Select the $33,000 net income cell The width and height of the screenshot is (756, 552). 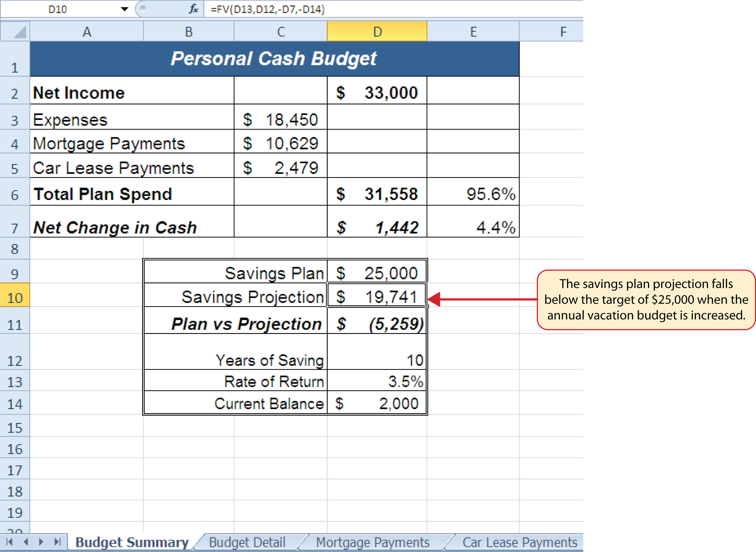pyautogui.click(x=377, y=90)
